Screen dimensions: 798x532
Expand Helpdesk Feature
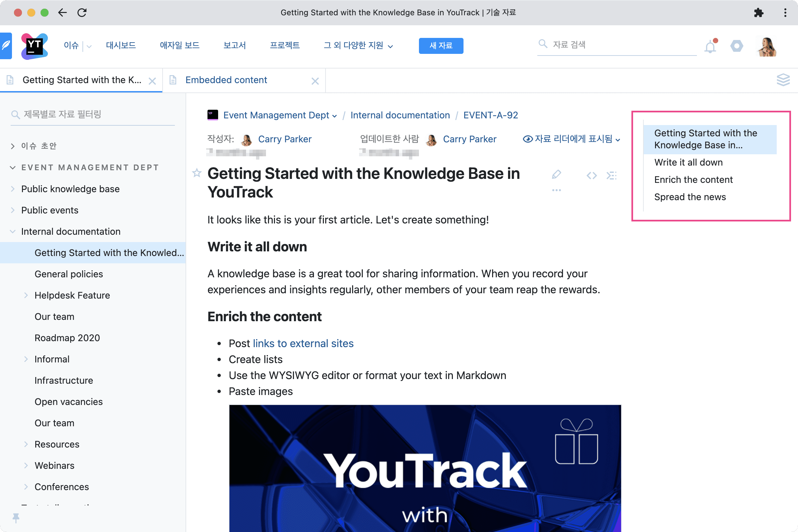[26, 295]
